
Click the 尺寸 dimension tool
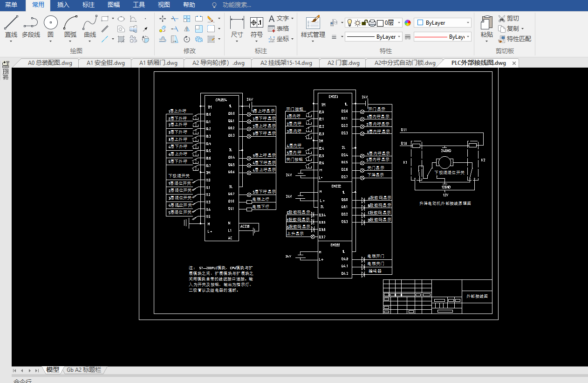[x=237, y=27]
